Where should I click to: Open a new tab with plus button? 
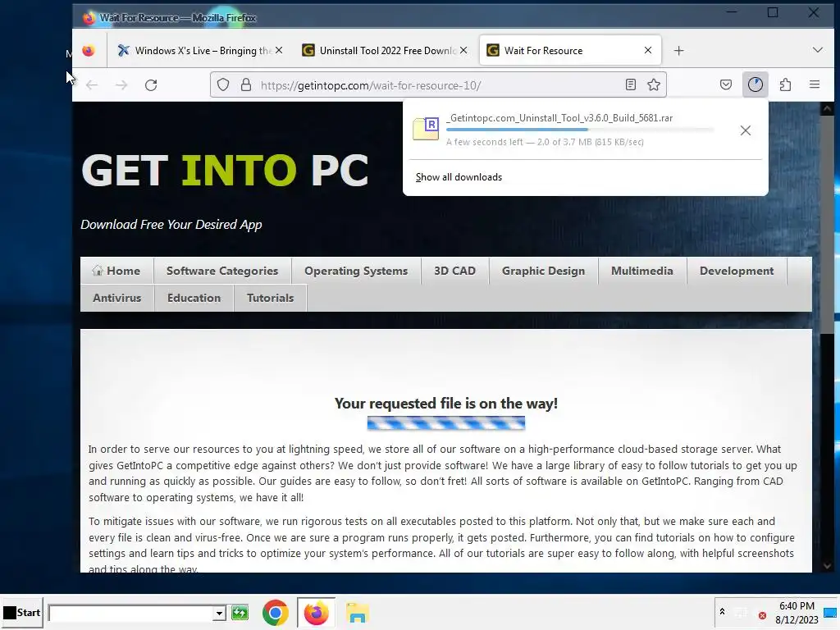[x=678, y=50]
